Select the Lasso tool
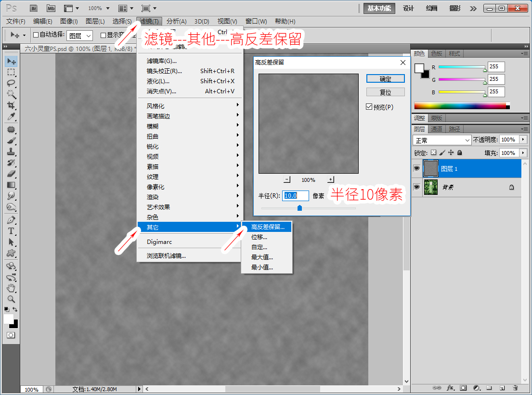 tap(10, 83)
